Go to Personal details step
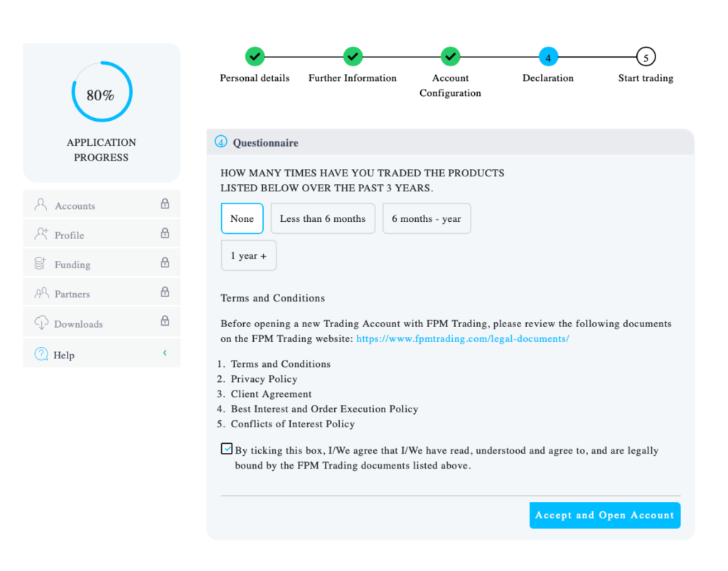728x571 pixels. click(255, 56)
